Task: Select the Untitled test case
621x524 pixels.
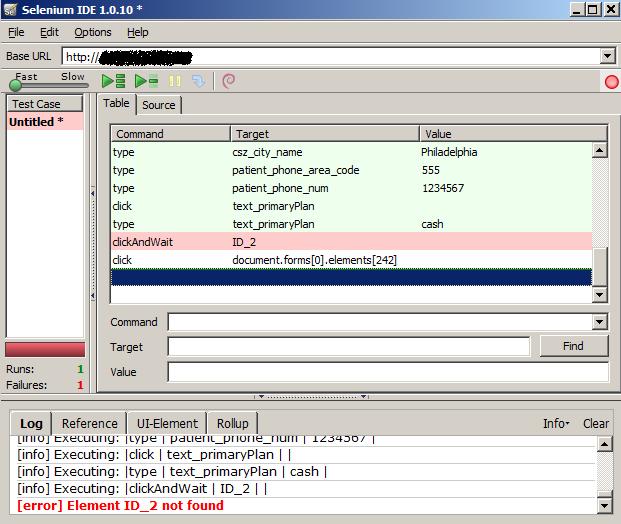Action: (45, 122)
